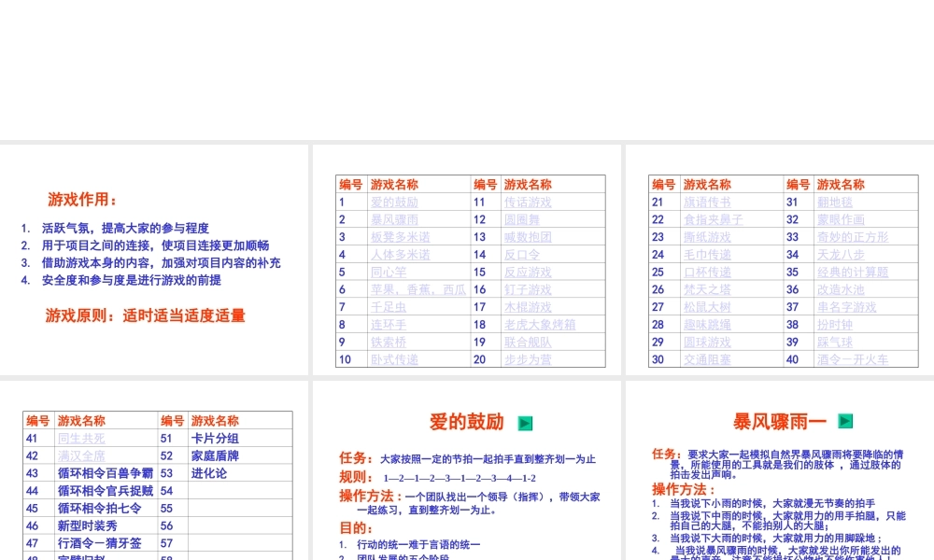Open the 踩气球 game link
Viewport: 934px width, 560px height.
click(834, 343)
